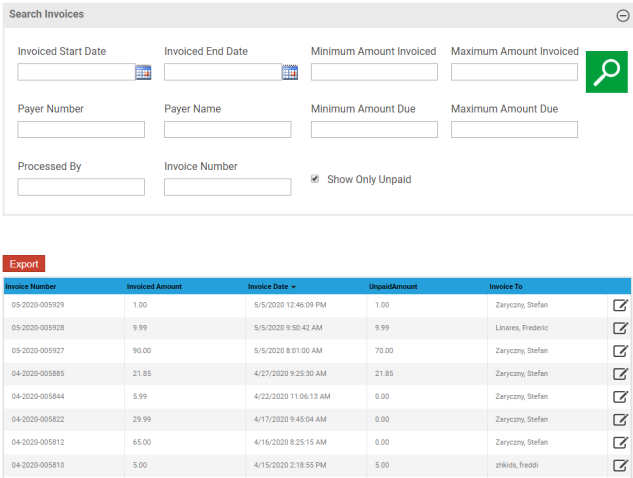Screen dimensions: 633x478
Task: Edit invoice 05-2020-005929 using its edit icon
Action: click(620, 306)
